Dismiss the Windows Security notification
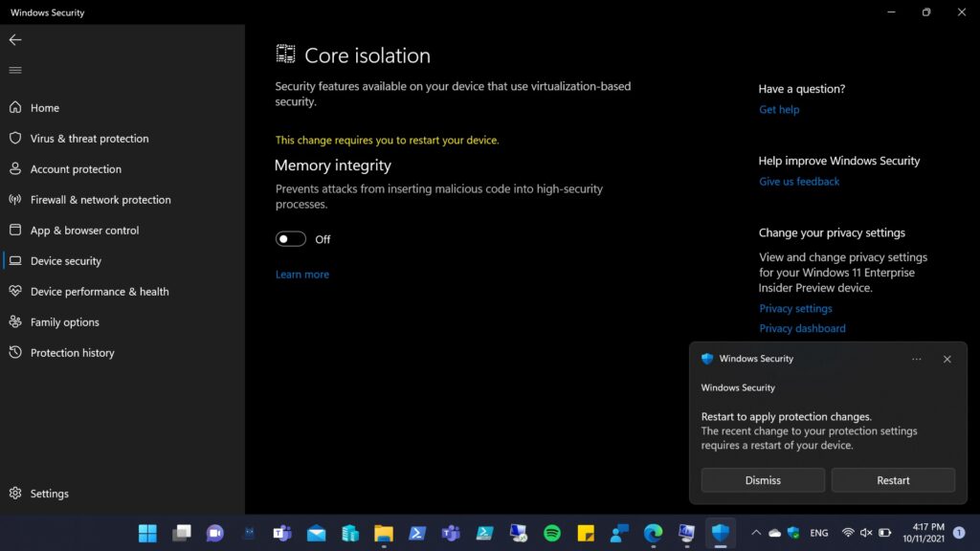Image resolution: width=980 pixels, height=551 pixels. click(763, 480)
